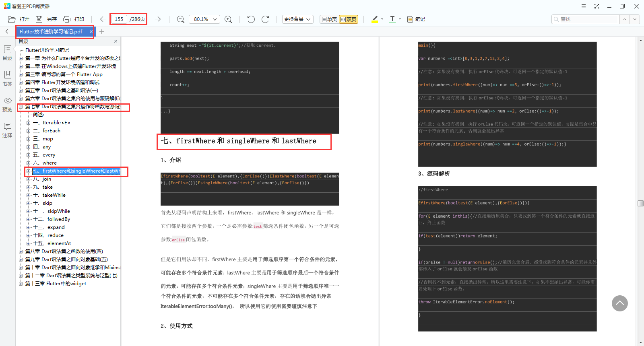Select the Flutter技术进阶学习笔记.pdf tab

51,31
